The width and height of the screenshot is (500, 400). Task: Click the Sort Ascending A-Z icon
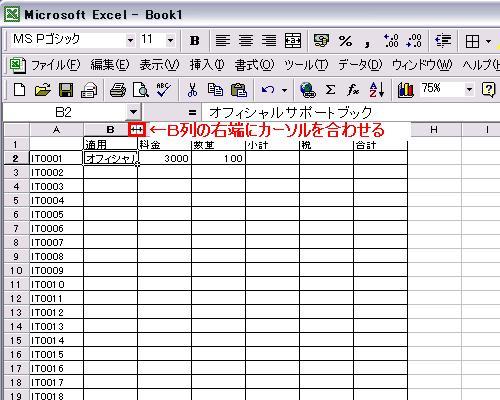tap(377, 90)
